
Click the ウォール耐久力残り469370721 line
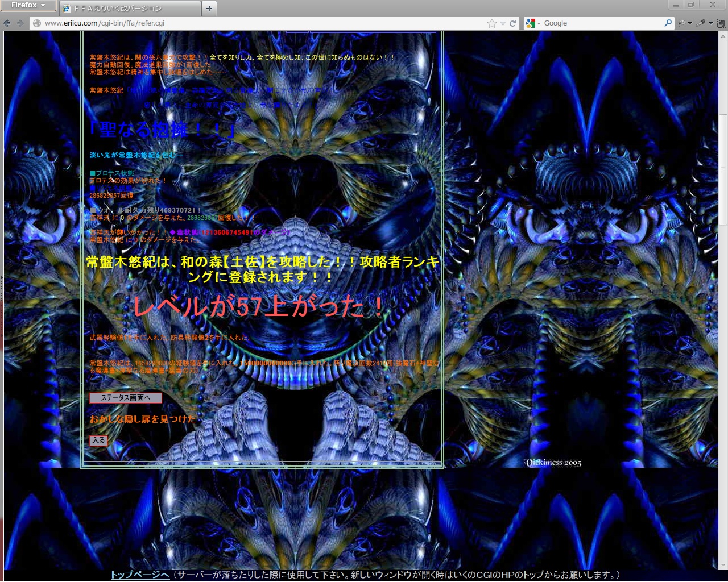coord(146,210)
